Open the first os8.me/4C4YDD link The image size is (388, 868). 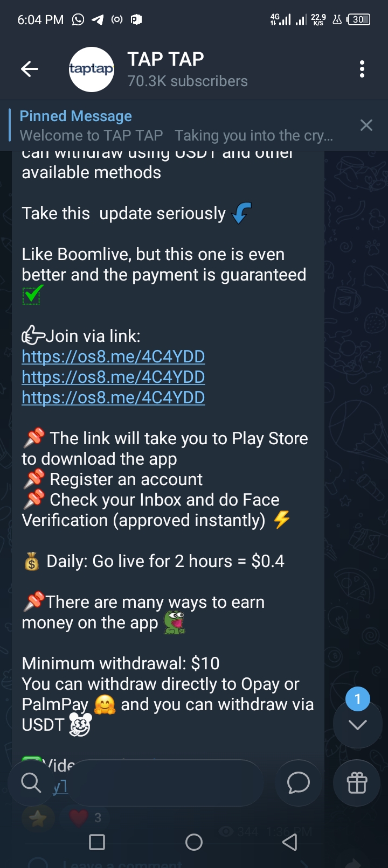[x=113, y=356]
